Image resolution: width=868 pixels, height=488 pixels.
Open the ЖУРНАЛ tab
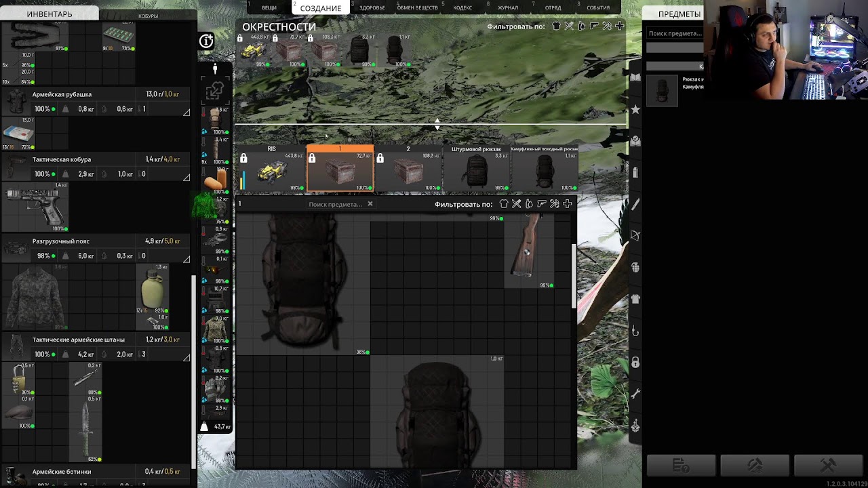click(508, 7)
